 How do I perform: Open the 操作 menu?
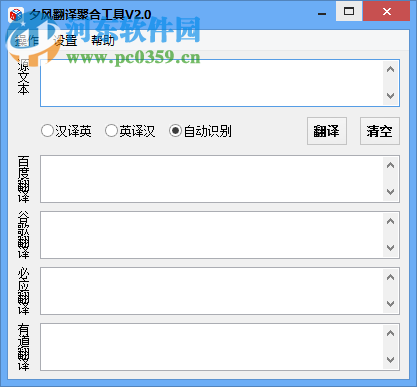point(27,41)
